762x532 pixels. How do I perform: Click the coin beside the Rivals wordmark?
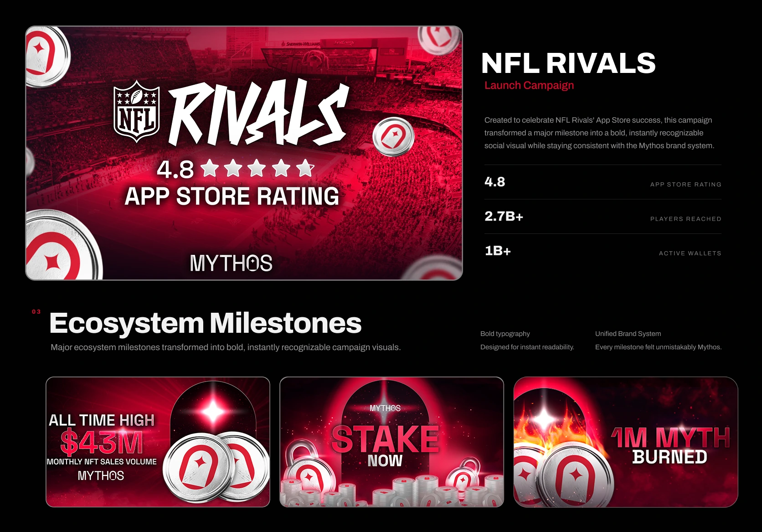click(393, 137)
